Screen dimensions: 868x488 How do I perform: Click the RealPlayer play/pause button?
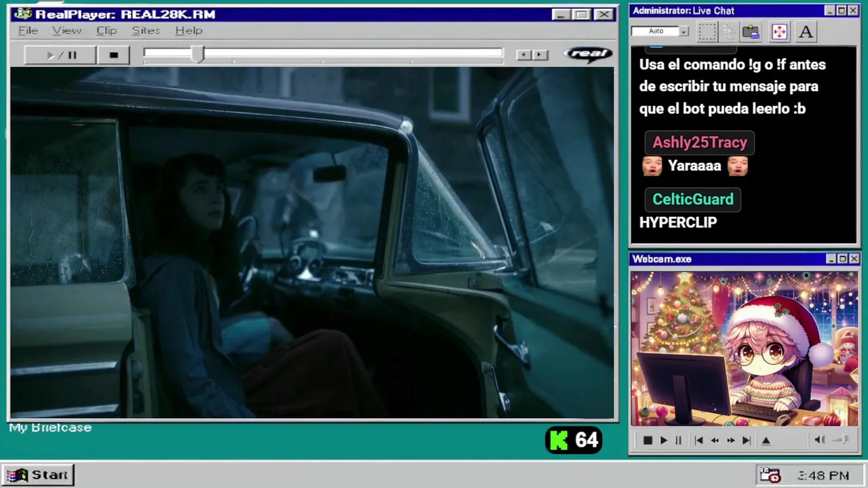(60, 55)
